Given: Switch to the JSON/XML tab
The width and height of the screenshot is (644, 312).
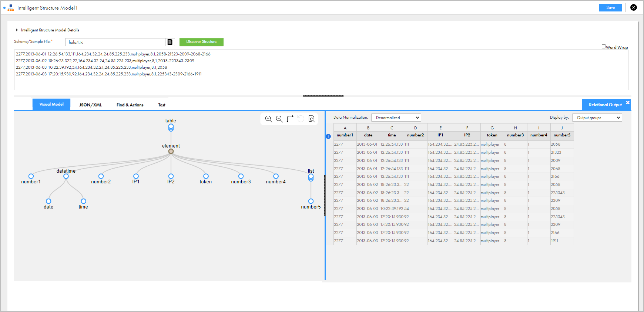Looking at the screenshot, I should tap(90, 105).
